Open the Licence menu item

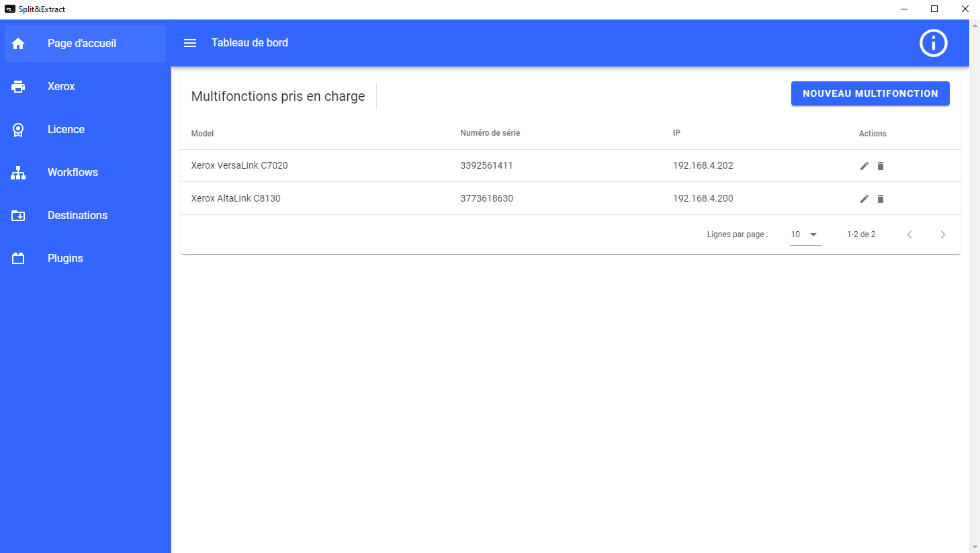coord(85,130)
